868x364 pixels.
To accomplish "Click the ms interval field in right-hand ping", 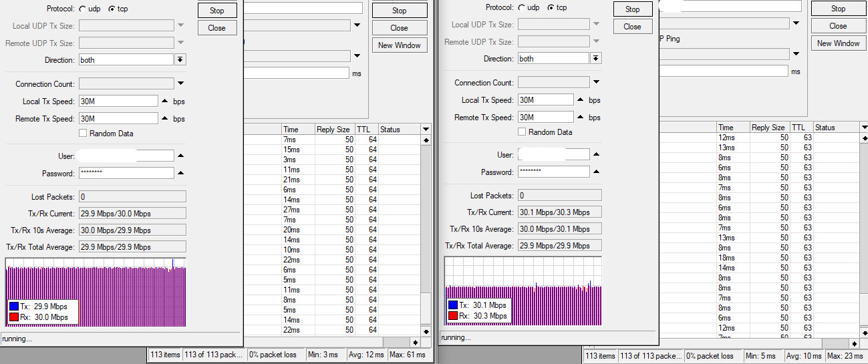I will tap(724, 71).
